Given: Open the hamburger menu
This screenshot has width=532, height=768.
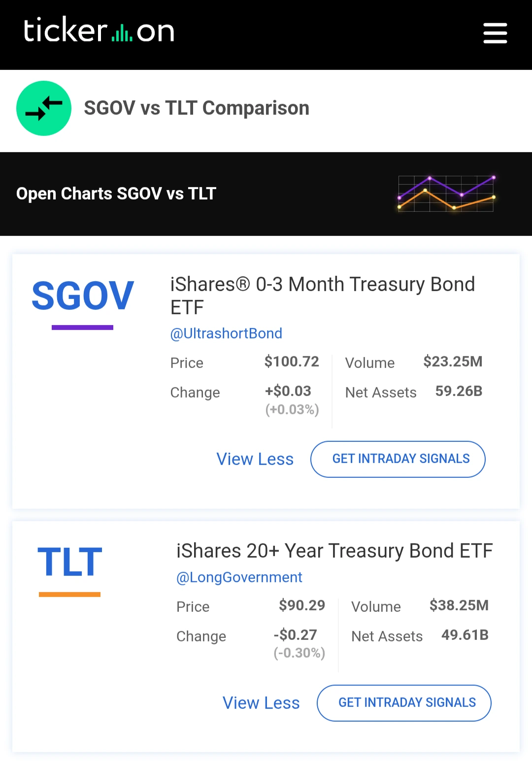Looking at the screenshot, I should click(x=495, y=33).
